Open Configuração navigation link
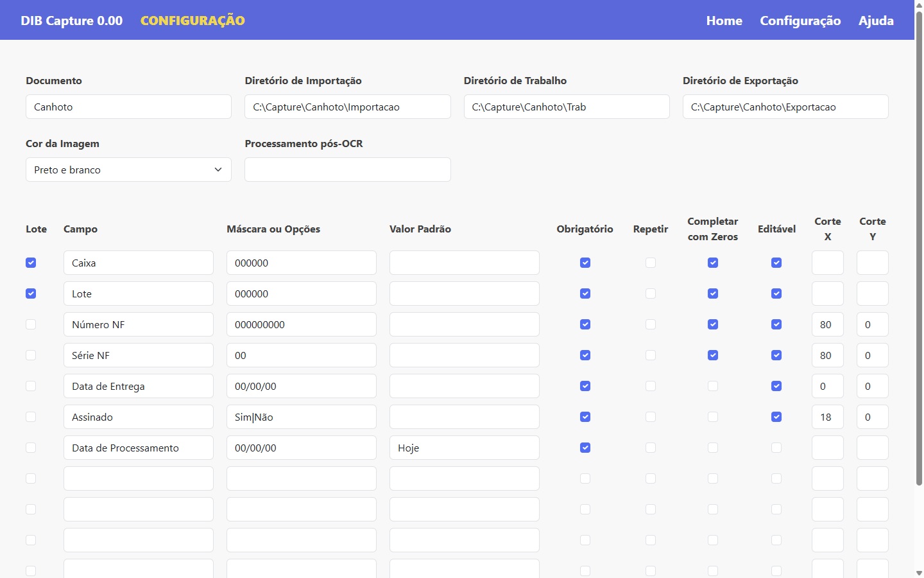The image size is (924, 578). (x=800, y=21)
